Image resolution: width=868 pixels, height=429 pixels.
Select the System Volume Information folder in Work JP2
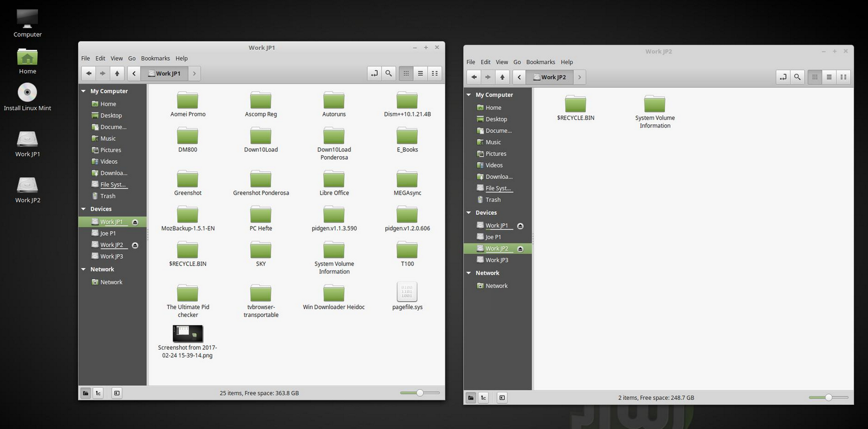[655, 112]
